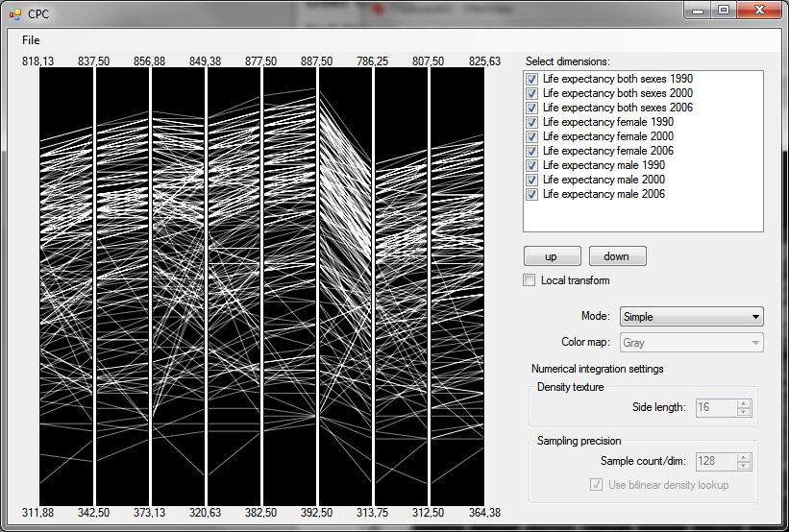
Task: Increase Side length with up stepper arrow
Action: tap(743, 403)
